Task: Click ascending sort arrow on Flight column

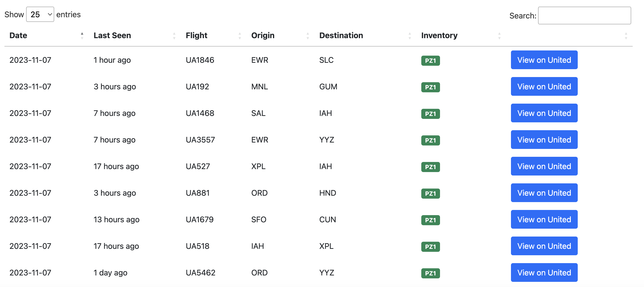Action: click(240, 33)
